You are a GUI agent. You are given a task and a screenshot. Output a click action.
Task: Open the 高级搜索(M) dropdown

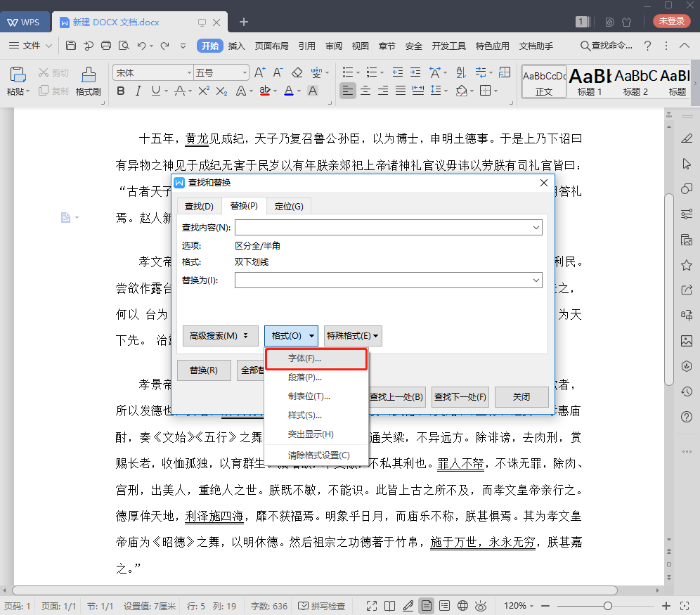coord(220,336)
